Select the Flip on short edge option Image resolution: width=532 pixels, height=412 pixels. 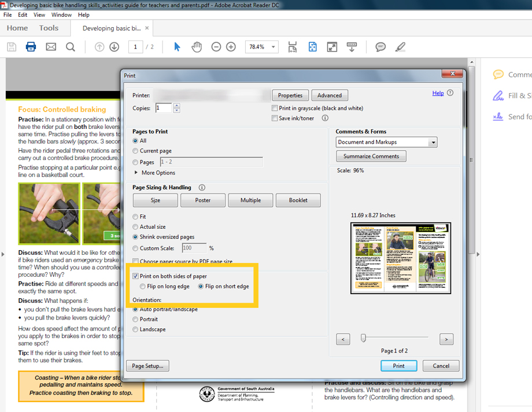201,287
